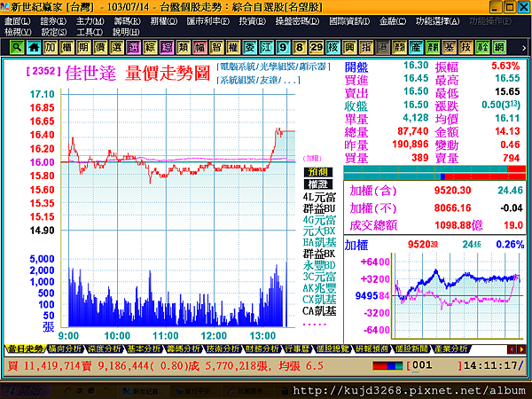Switch to the 基本分析 tab
The image size is (532, 399).
[144, 348]
